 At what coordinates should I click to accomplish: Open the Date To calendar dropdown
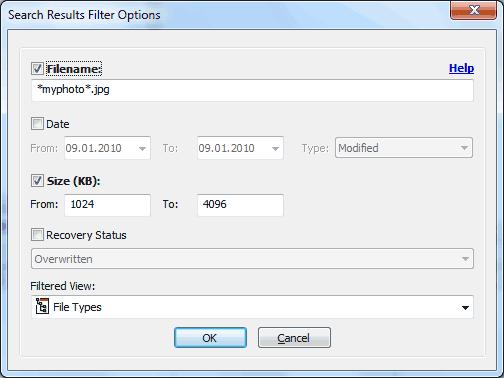tap(275, 148)
